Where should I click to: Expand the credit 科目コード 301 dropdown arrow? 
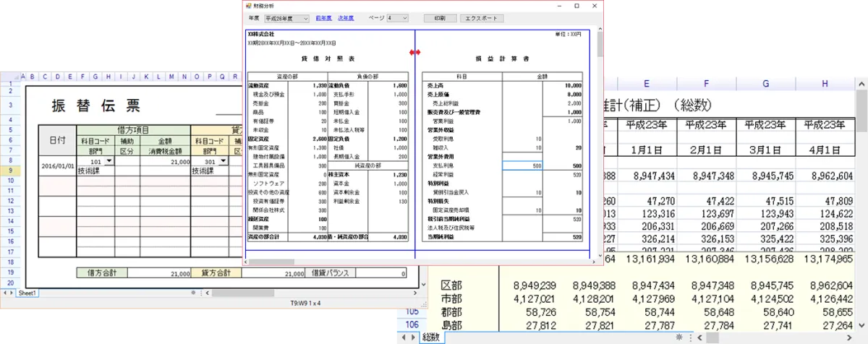[x=224, y=161]
